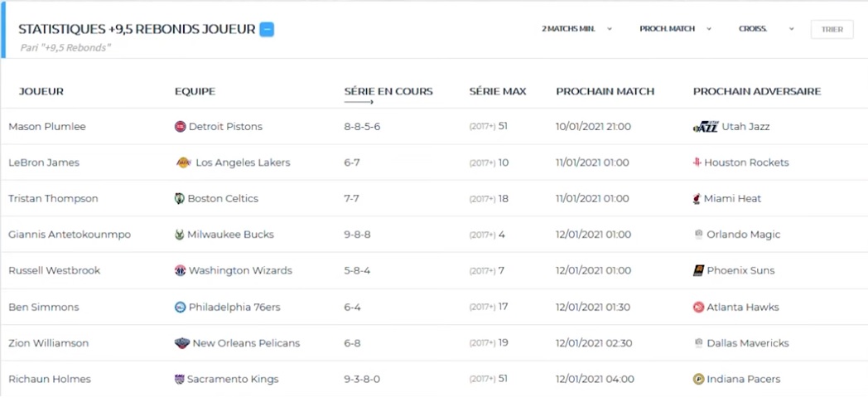The height and width of the screenshot is (407, 868).
Task: Open Giannis Antetokounmpo player link
Action: click(x=70, y=235)
